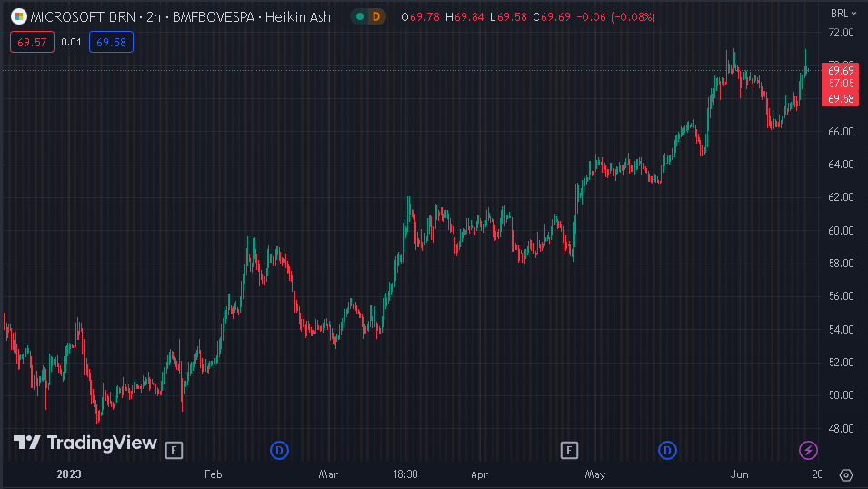
Task: Click the 18:30 label on time axis
Action: [x=405, y=474]
